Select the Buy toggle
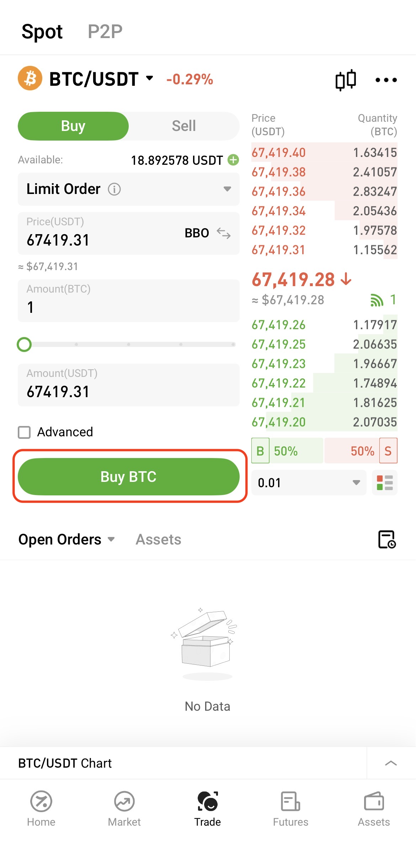 (73, 126)
